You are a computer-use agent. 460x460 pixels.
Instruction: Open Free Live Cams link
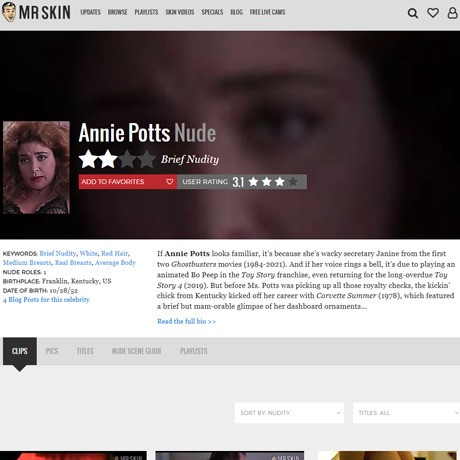click(x=267, y=12)
